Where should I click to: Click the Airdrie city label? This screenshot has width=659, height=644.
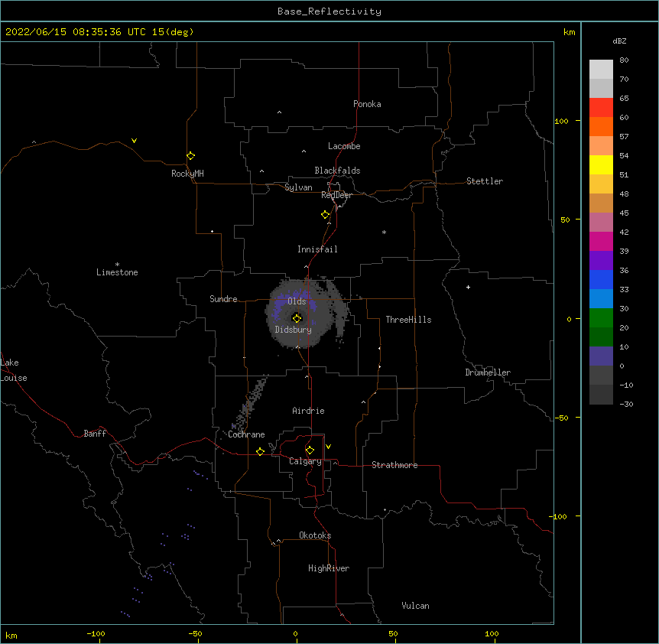(x=308, y=411)
